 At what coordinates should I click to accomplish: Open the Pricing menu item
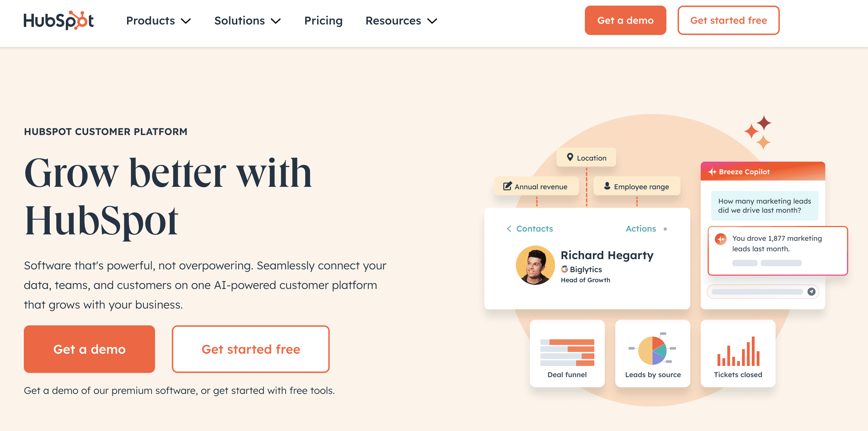coord(323,21)
